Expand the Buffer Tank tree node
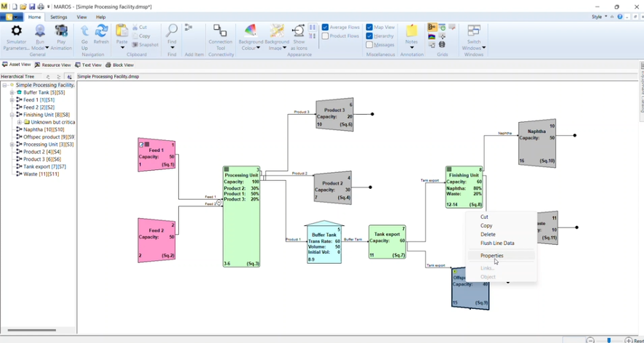 click(12, 92)
